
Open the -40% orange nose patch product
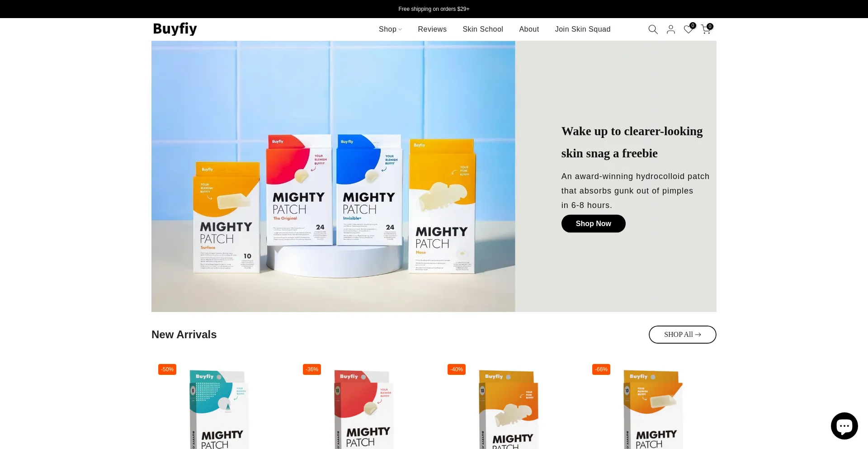[509, 409]
